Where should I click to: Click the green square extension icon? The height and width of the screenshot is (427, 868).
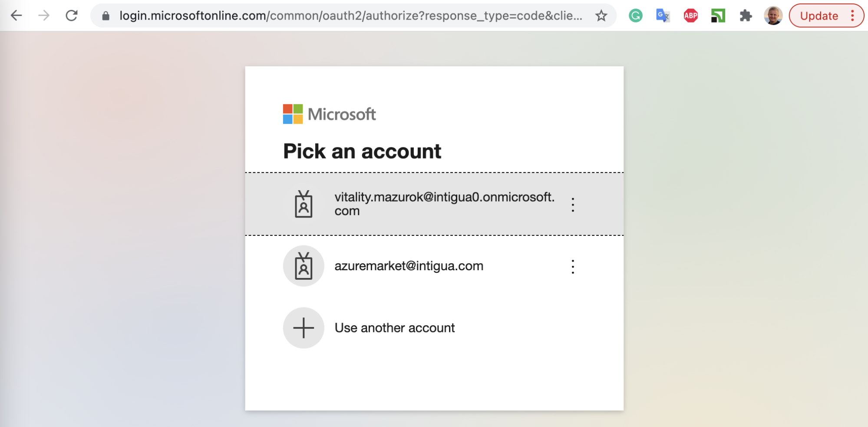(x=718, y=16)
